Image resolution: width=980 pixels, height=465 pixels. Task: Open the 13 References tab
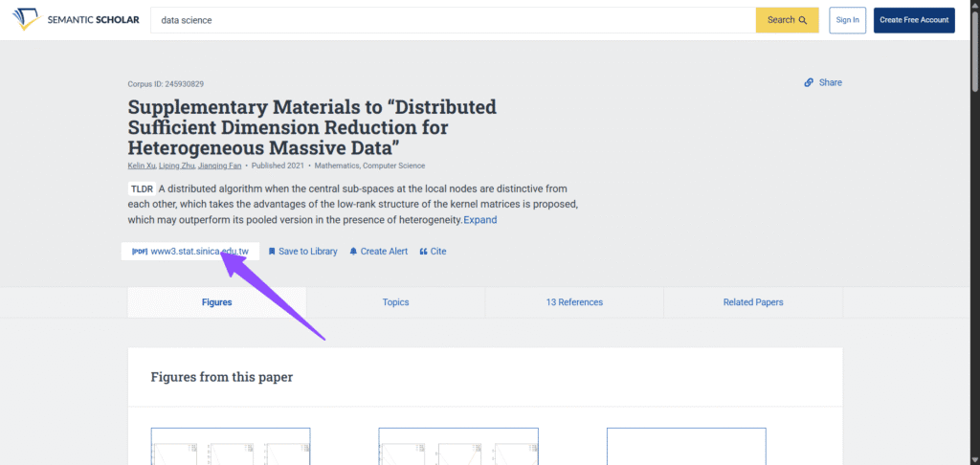(x=574, y=302)
